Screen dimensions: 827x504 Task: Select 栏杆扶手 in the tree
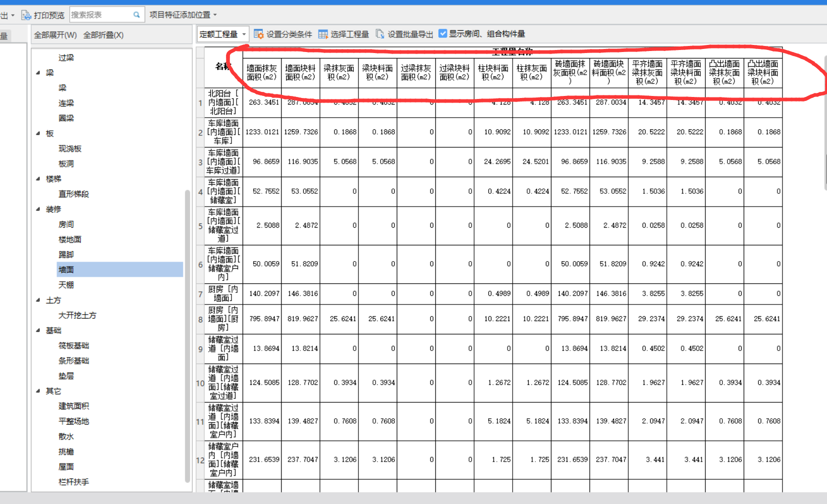74,482
